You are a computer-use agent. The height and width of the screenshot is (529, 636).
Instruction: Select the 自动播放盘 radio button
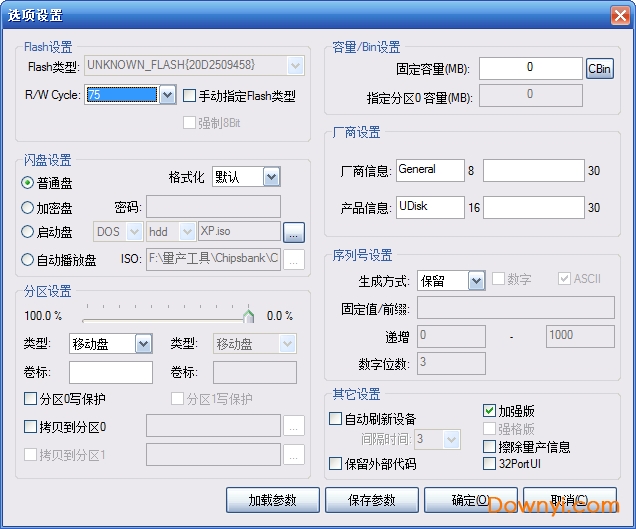[x=28, y=260]
